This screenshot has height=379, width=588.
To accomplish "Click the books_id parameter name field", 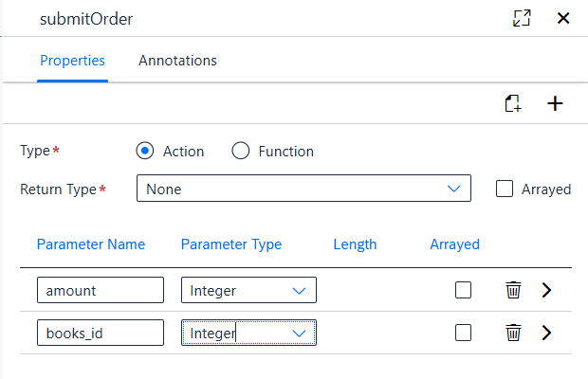I will [x=101, y=333].
